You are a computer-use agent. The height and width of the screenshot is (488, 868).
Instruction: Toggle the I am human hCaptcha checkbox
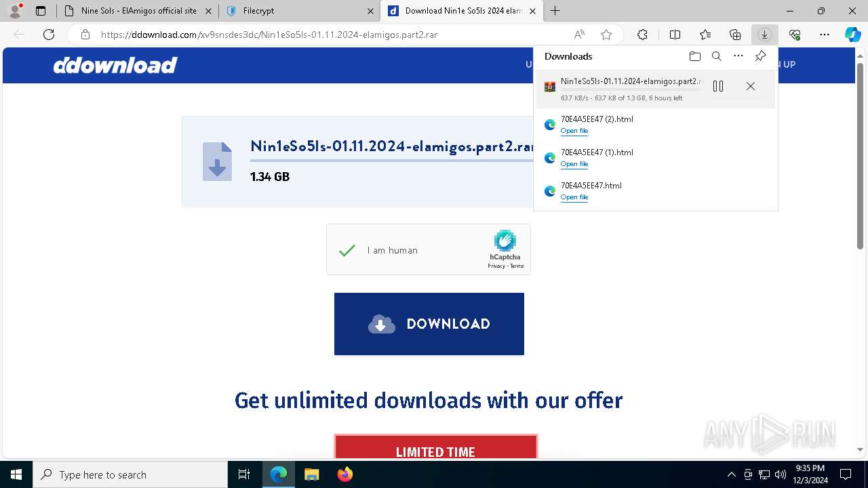pyautogui.click(x=347, y=250)
